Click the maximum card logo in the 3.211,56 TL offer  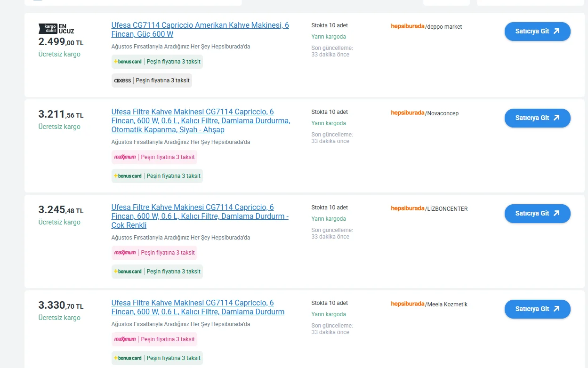click(x=125, y=157)
